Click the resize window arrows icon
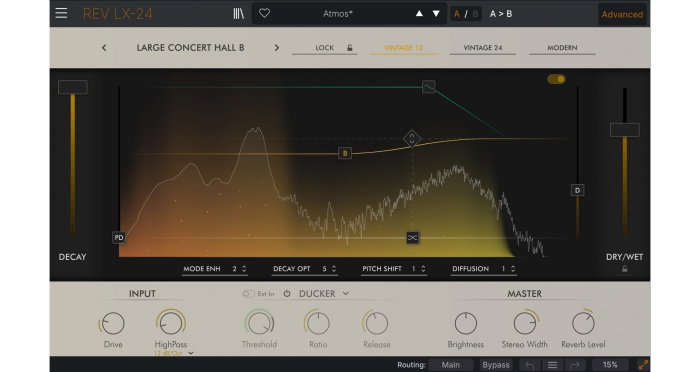The image size is (700, 372). pos(643,365)
